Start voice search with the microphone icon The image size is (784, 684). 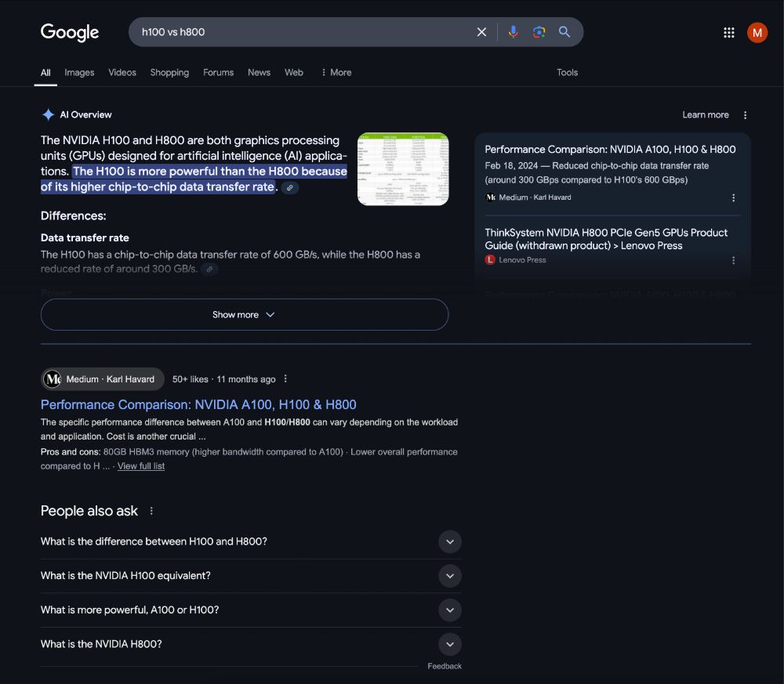coord(513,32)
